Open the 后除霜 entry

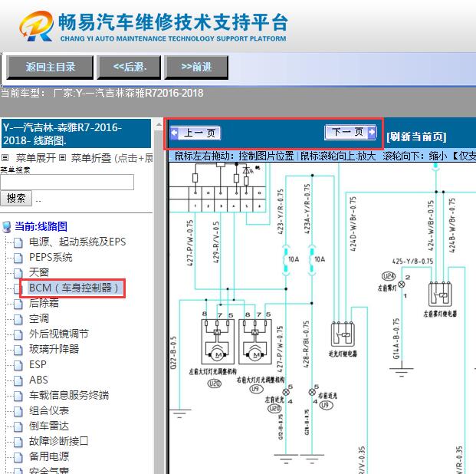tap(44, 303)
